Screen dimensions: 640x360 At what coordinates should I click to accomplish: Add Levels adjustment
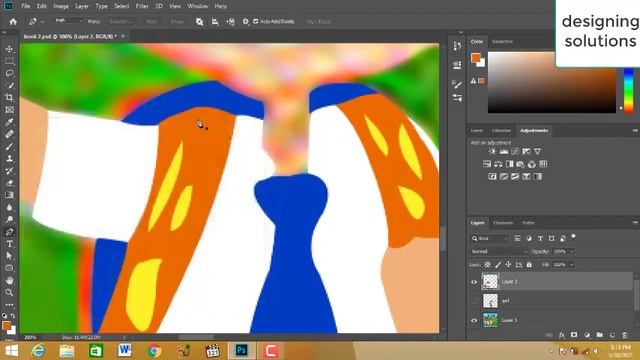pos(504,151)
